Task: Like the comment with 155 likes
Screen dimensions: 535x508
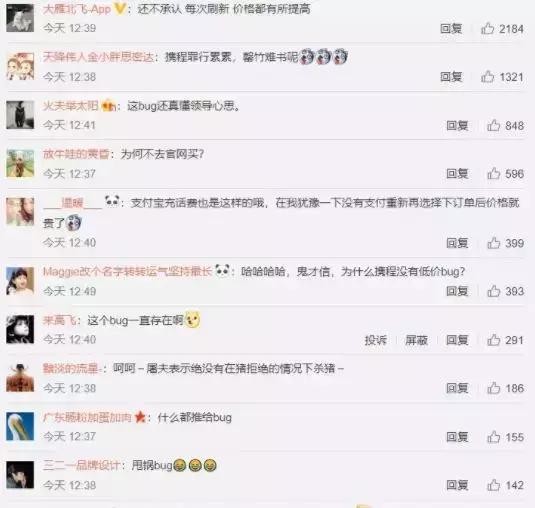Action: click(x=494, y=437)
